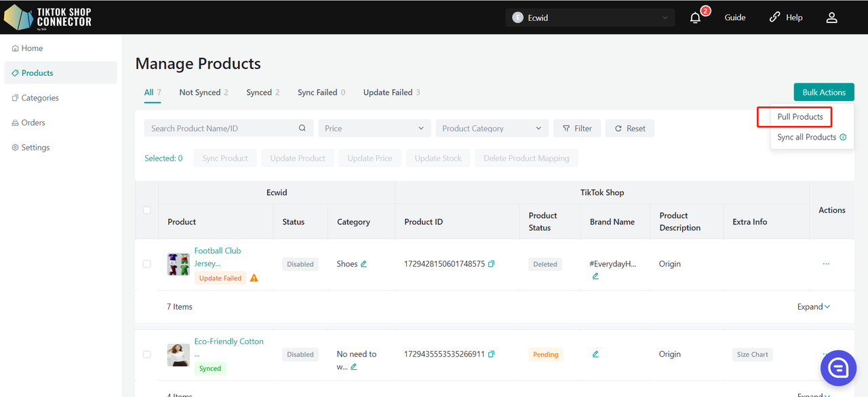Click the green Synced status badge
Image resolution: width=868 pixels, height=397 pixels.
tap(210, 369)
